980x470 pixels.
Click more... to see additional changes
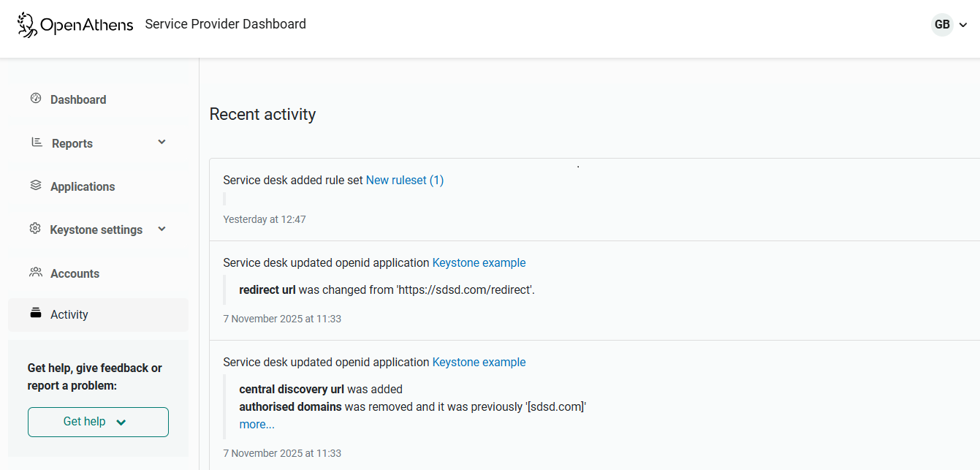pos(257,423)
